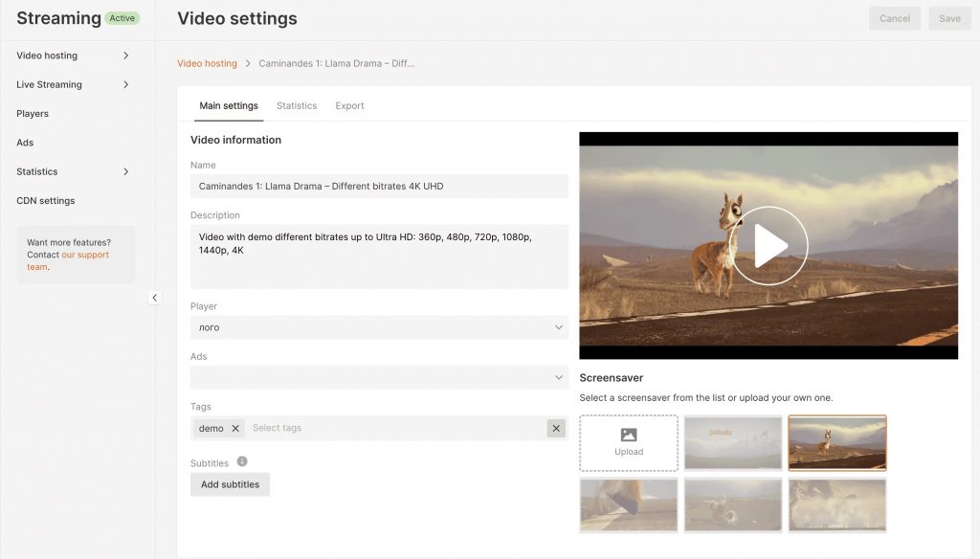This screenshot has height=559, width=980.
Task: Click the Video hosting breadcrumb link
Action: pos(207,63)
